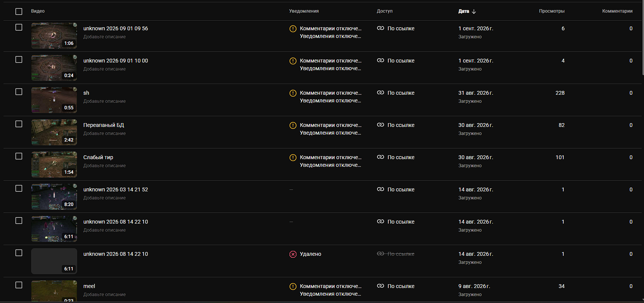Open the thumbnail with duration 2:42
This screenshot has width=644, height=303.
(54, 132)
